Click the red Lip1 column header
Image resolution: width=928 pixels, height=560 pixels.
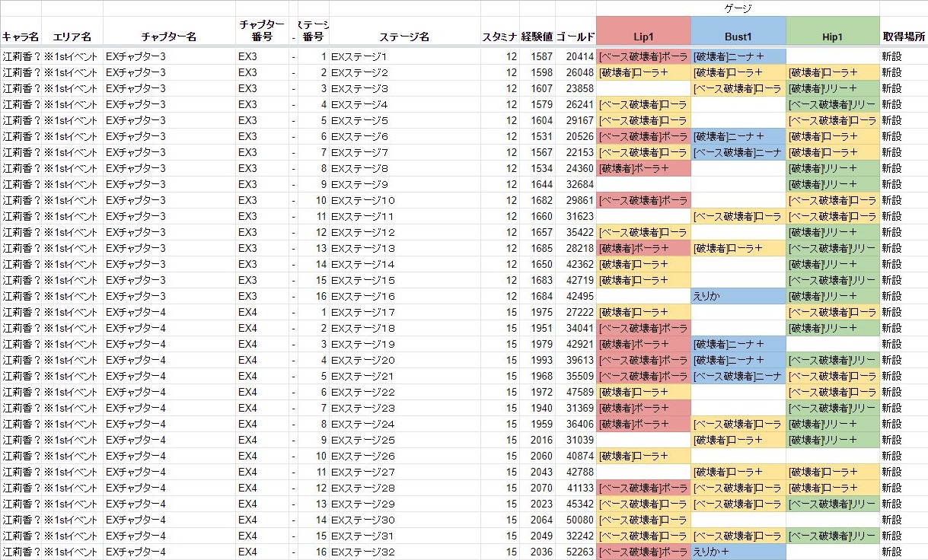pyautogui.click(x=643, y=36)
